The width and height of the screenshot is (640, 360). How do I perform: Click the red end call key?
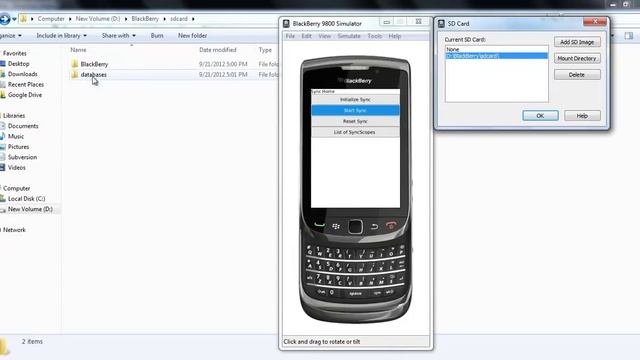[391, 225]
